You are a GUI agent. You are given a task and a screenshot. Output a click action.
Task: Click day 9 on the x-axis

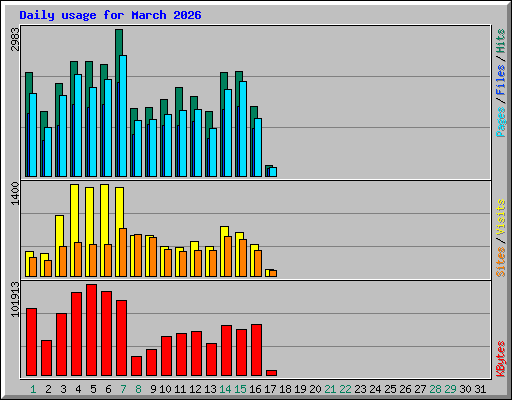pos(153,389)
